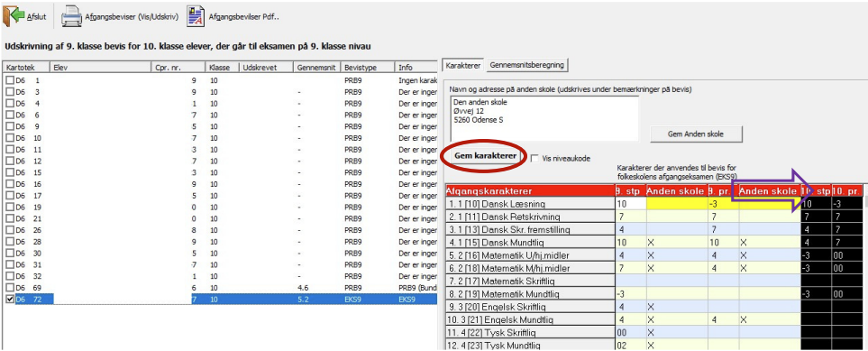Tick the checkbox for row D6 4

click(x=10, y=103)
